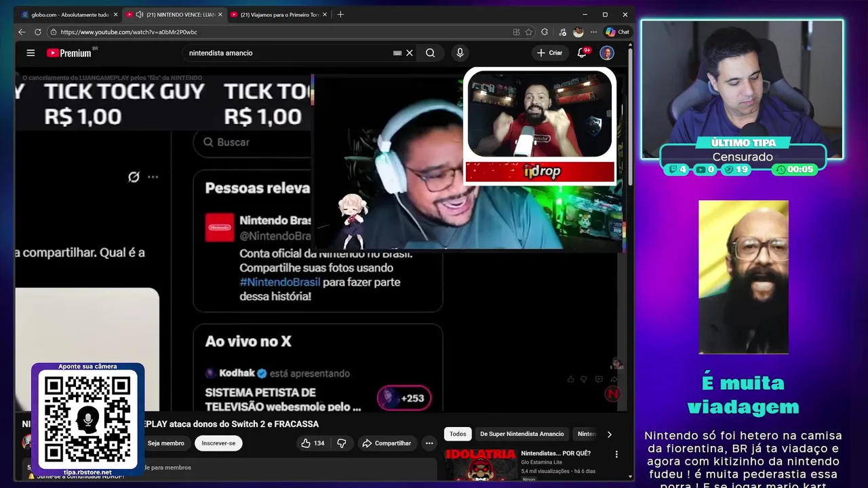Open the on-screen keyboard in search box
The height and width of the screenshot is (488, 868).
click(397, 53)
